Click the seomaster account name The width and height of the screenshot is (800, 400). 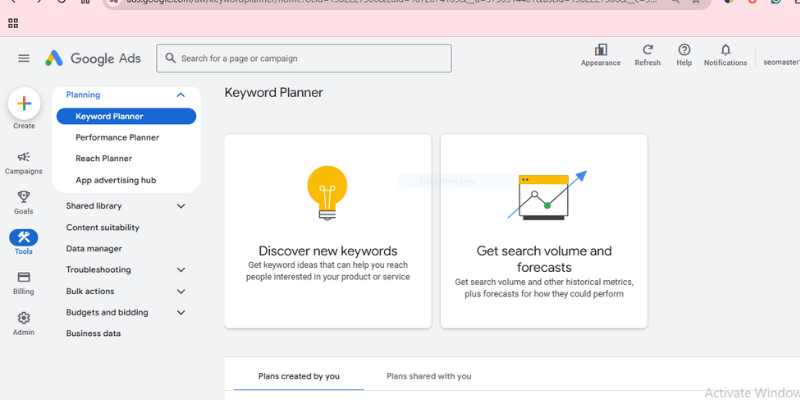[x=781, y=62]
